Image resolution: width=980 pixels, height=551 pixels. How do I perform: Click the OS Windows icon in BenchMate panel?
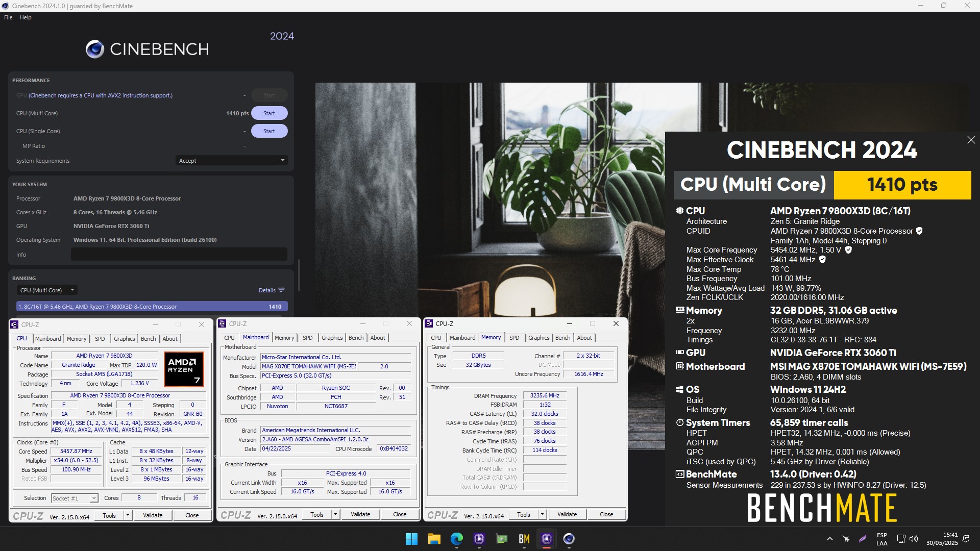coord(679,389)
